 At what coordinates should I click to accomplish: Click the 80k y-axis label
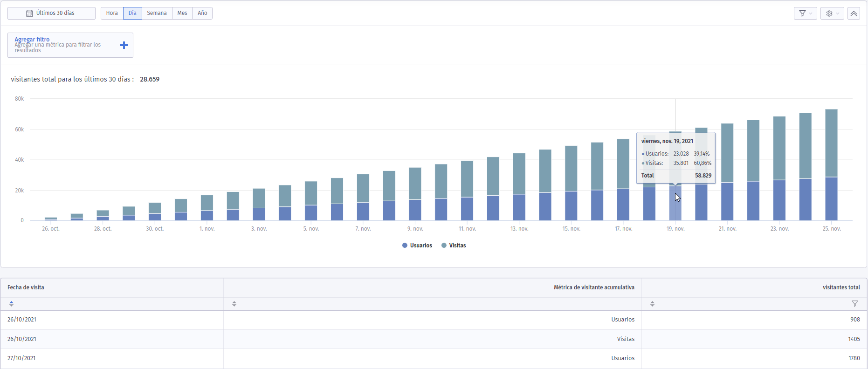pyautogui.click(x=19, y=99)
